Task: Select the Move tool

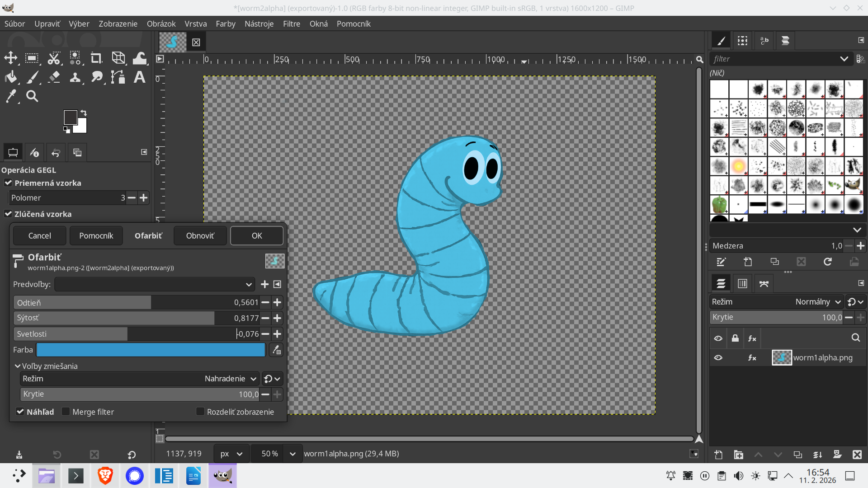Action: click(10, 58)
